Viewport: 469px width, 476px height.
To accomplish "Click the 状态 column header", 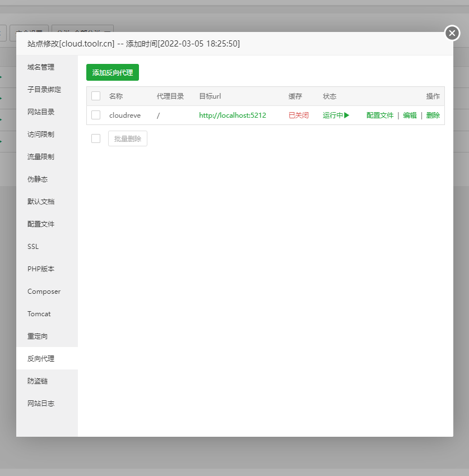I will click(x=329, y=96).
